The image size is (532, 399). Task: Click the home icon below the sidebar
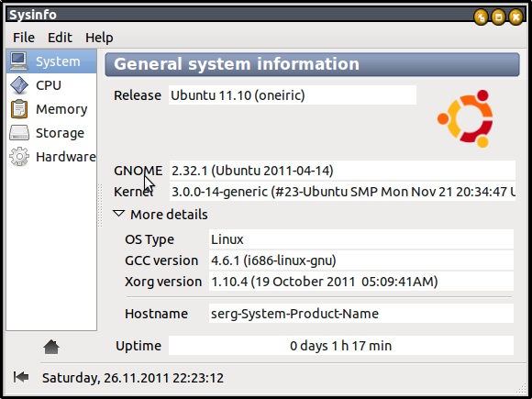click(x=51, y=347)
